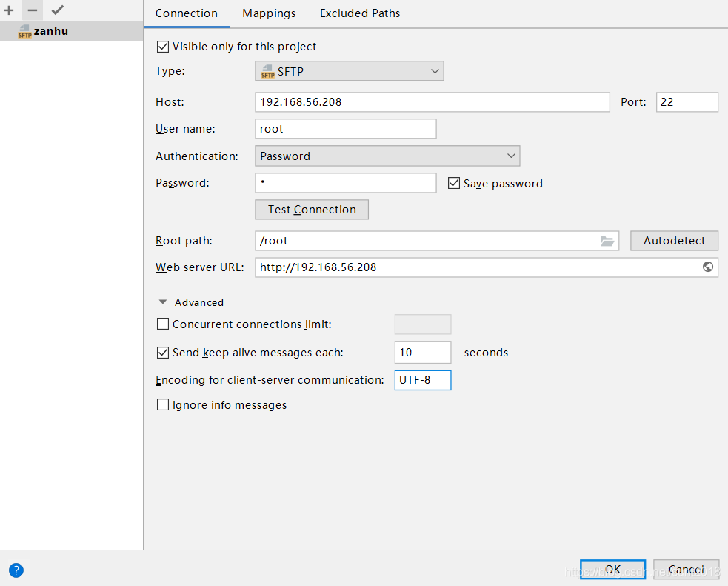
Task: Confirm settings with the OK button
Action: coord(612,569)
